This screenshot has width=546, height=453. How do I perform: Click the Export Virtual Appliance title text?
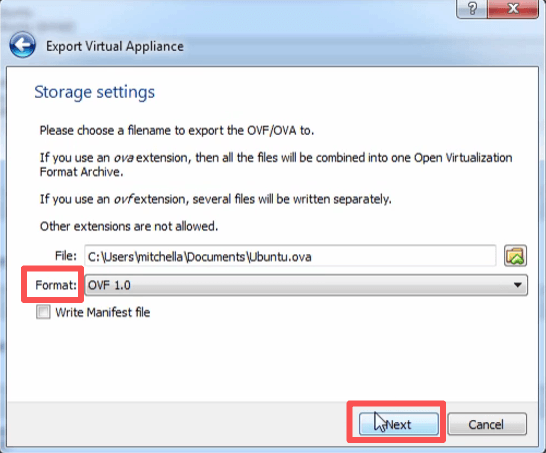pyautogui.click(x=115, y=46)
